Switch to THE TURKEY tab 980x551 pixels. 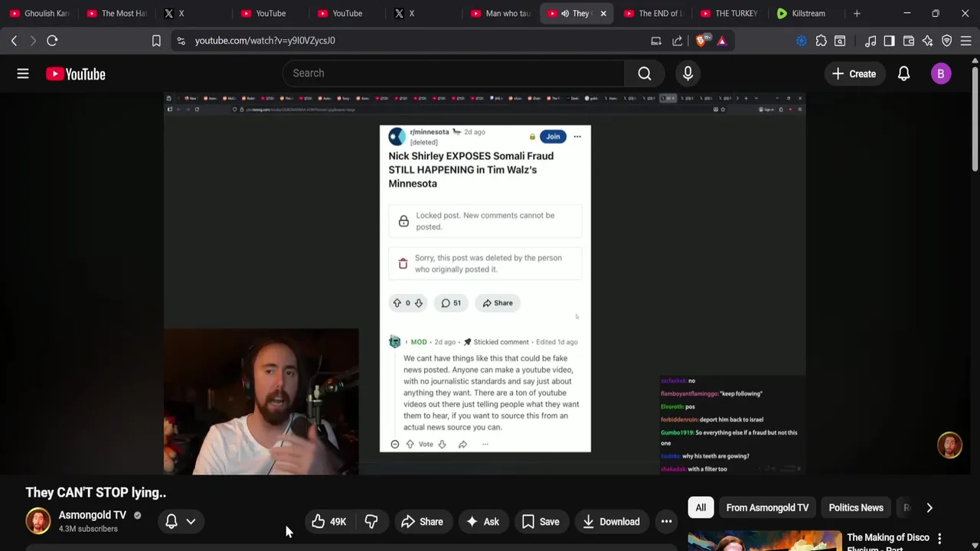tap(729, 13)
